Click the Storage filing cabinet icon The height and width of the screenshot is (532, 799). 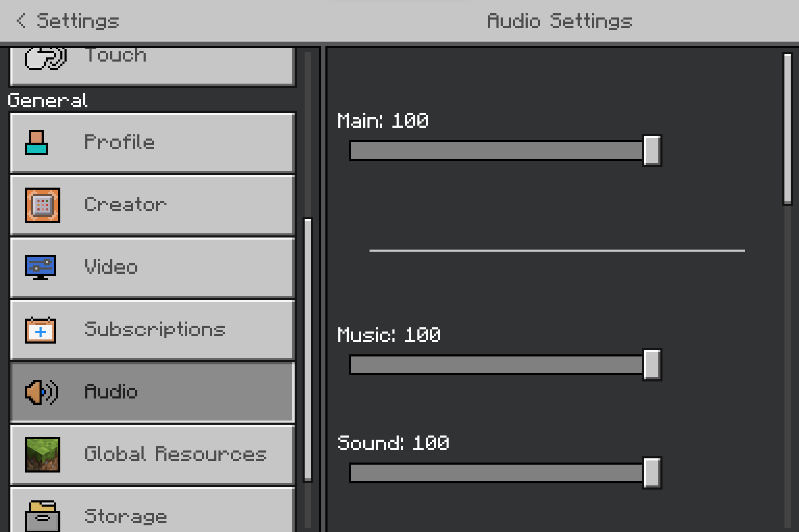coord(42,516)
